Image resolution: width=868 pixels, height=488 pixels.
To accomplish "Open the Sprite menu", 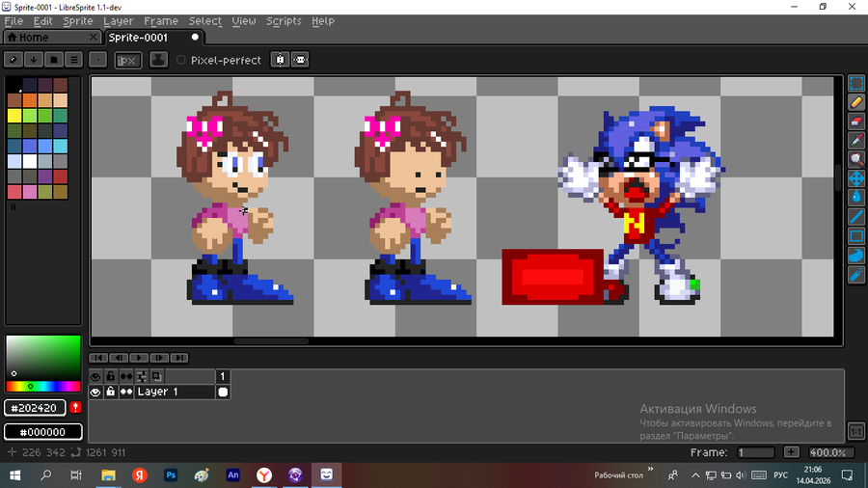I will pos(78,21).
